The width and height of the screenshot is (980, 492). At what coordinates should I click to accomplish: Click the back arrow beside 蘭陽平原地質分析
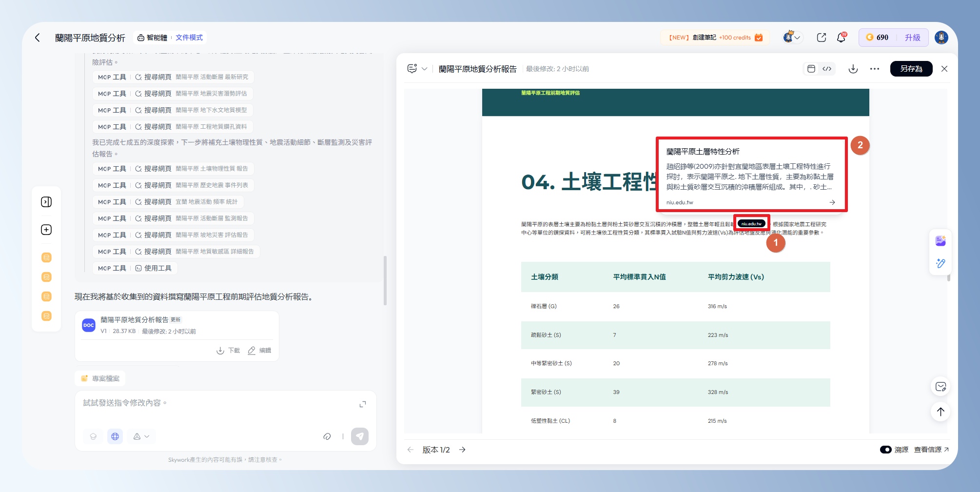coord(38,38)
